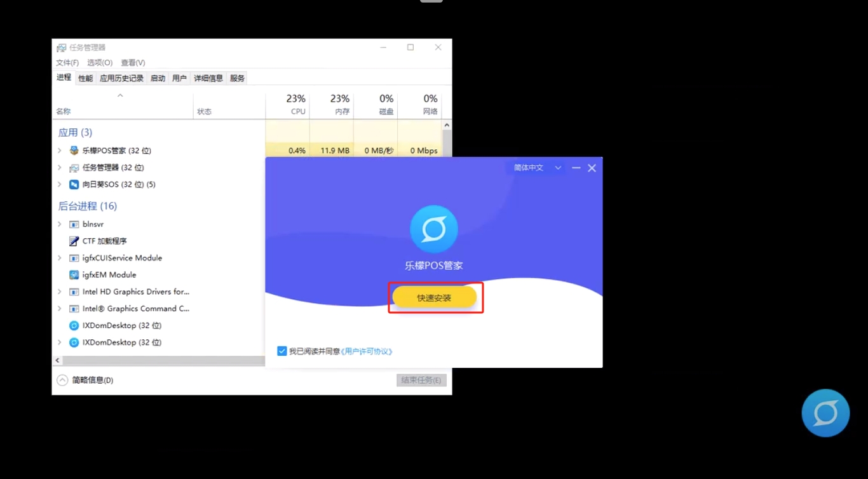Viewport: 868px width, 479px height.
Task: Select the 应用 (3) group header
Action: pos(75,132)
